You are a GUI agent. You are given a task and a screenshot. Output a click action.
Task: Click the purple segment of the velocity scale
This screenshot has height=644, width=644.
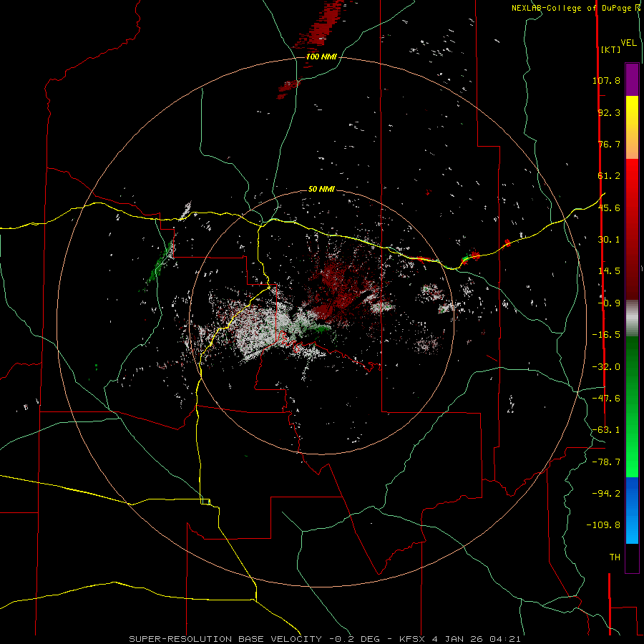(632, 79)
